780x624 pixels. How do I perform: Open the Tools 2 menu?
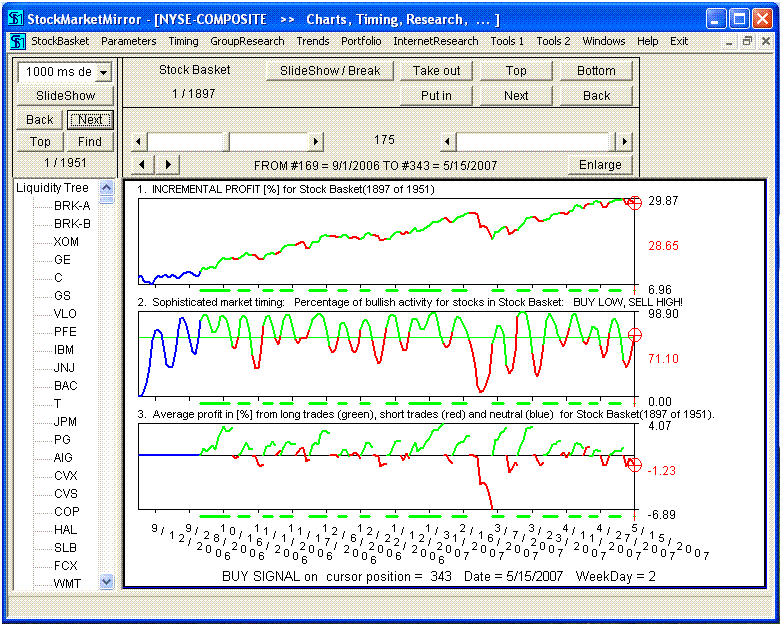tap(553, 41)
